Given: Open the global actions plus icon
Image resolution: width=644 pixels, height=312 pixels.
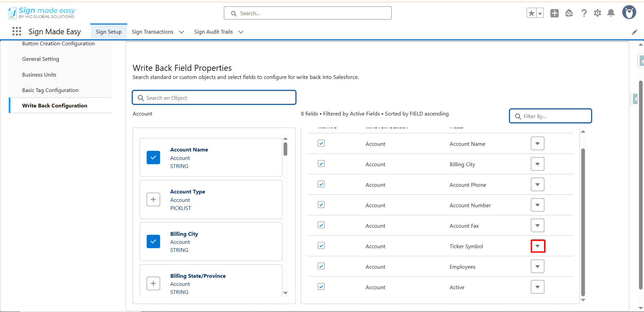Looking at the screenshot, I should (554, 13).
